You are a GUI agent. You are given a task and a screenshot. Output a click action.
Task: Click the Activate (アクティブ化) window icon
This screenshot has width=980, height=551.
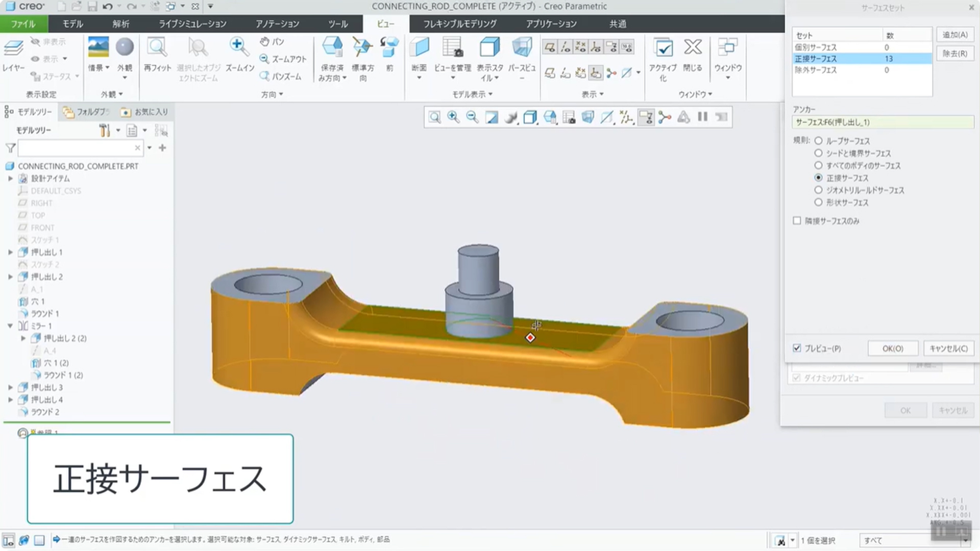[x=663, y=49]
